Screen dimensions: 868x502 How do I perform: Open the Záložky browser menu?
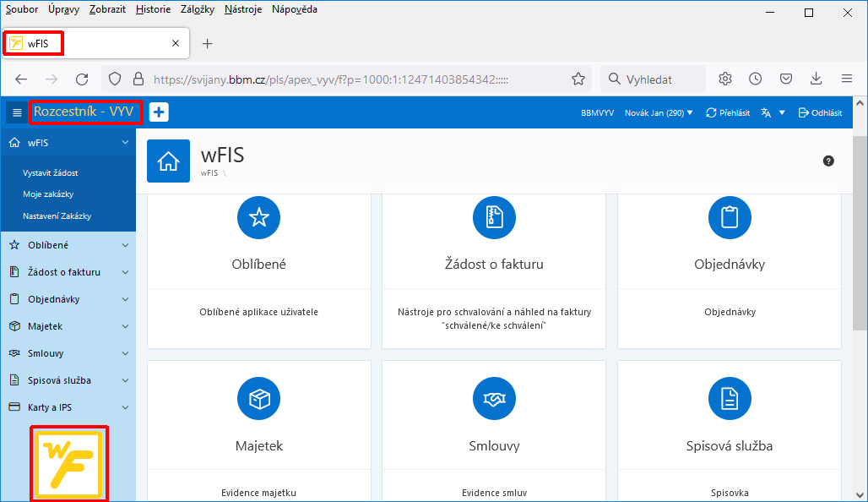[197, 9]
